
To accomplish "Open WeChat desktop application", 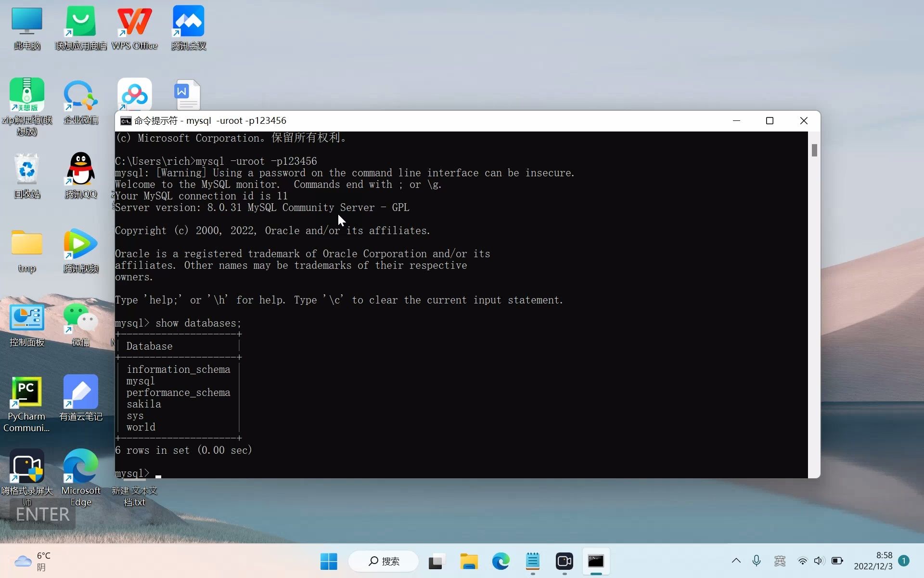I will tap(80, 323).
